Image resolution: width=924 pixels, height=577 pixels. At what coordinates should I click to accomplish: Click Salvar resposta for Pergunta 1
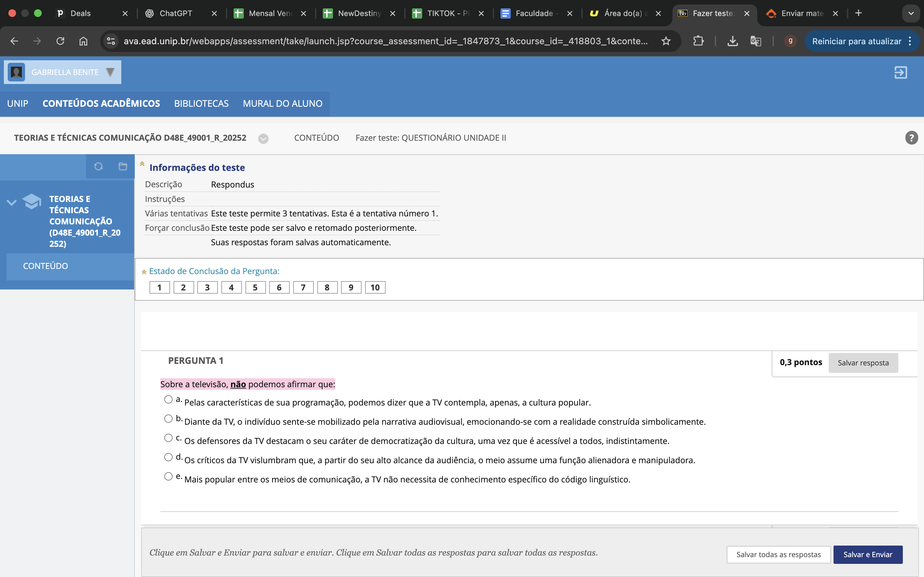tap(863, 363)
